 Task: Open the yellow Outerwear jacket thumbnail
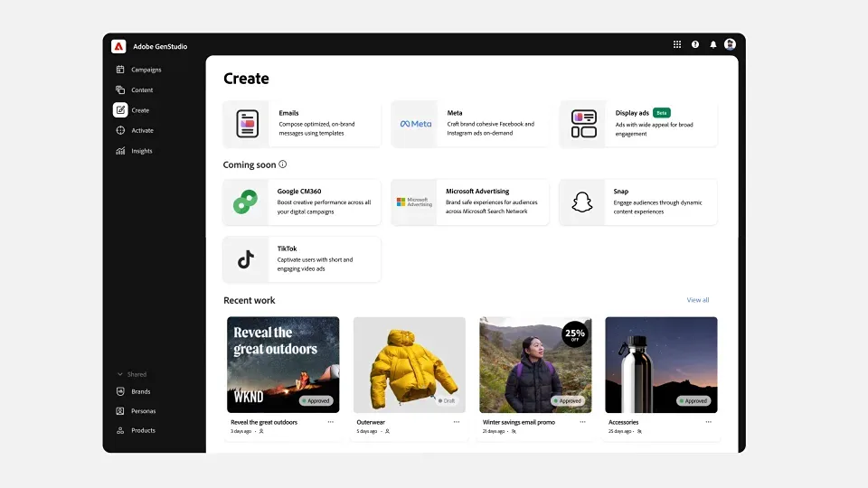(x=409, y=364)
